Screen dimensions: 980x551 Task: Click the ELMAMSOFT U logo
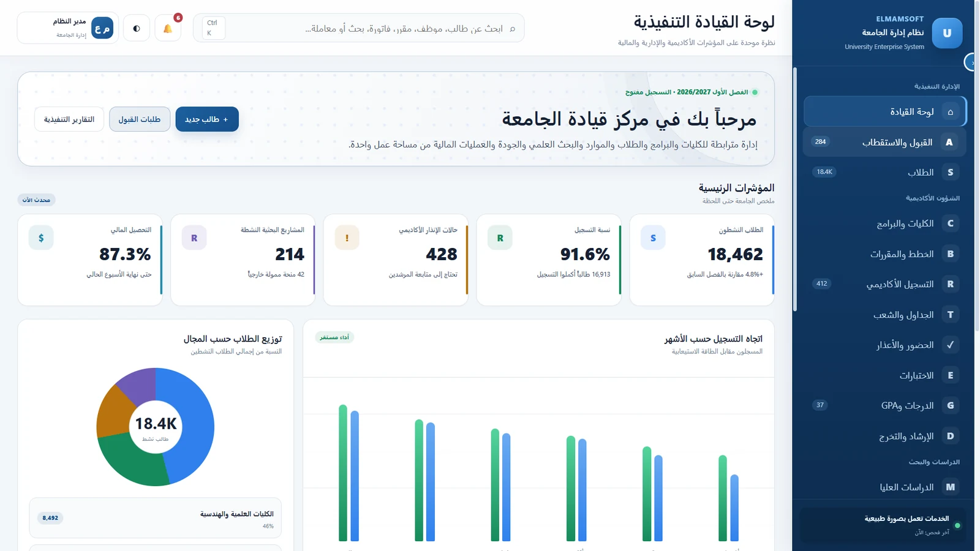[x=947, y=33]
